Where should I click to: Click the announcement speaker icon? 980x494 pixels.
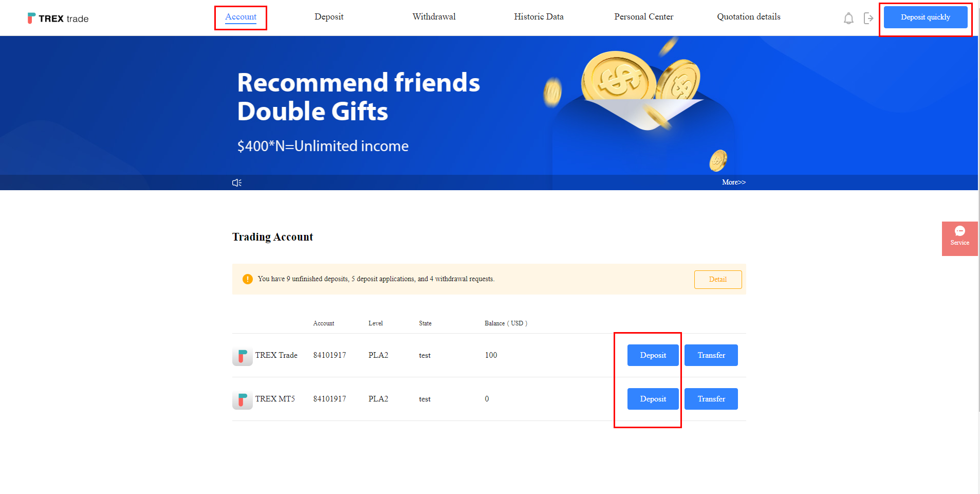coord(237,182)
